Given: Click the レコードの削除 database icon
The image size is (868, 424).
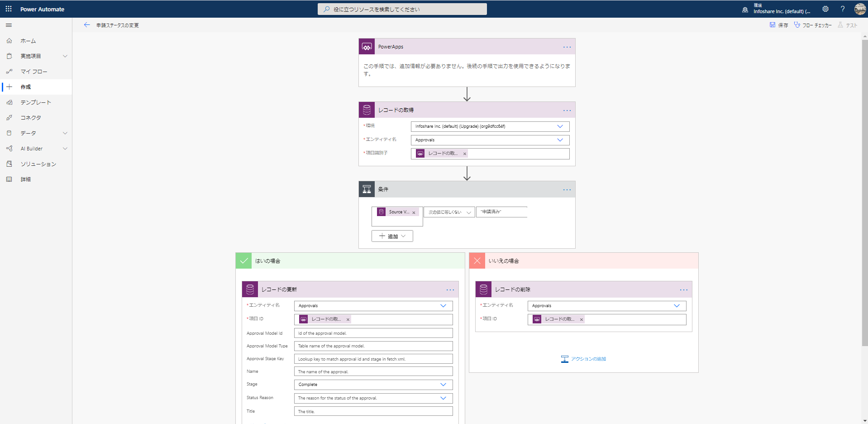Looking at the screenshot, I should point(484,289).
